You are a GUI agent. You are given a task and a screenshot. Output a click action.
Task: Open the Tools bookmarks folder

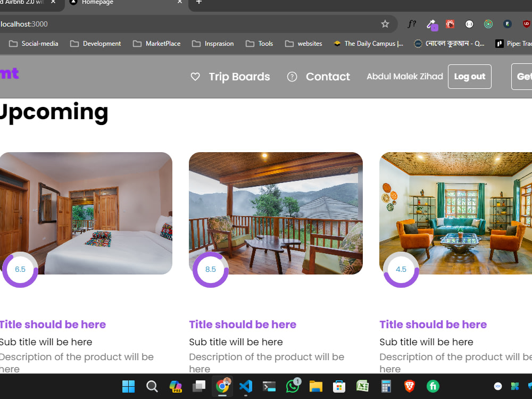(259, 44)
